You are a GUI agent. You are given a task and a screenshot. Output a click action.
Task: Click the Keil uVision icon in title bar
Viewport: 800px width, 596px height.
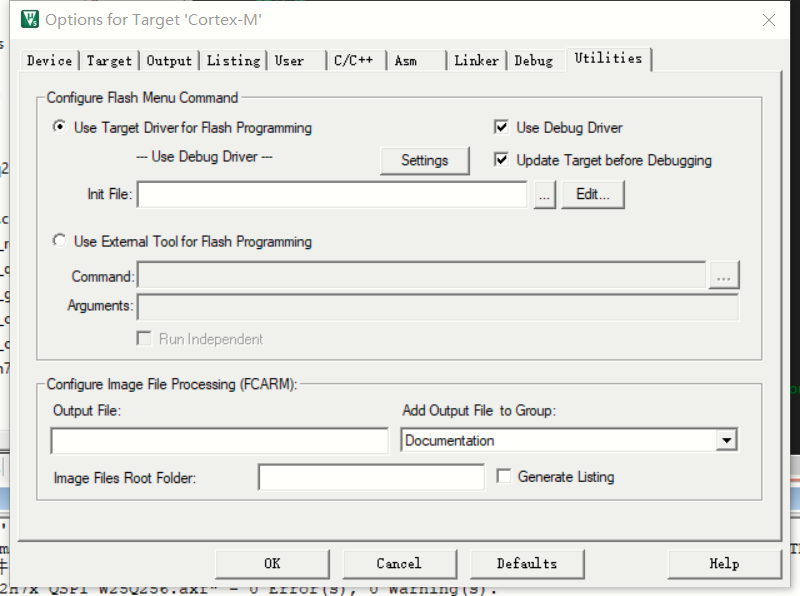(30, 19)
